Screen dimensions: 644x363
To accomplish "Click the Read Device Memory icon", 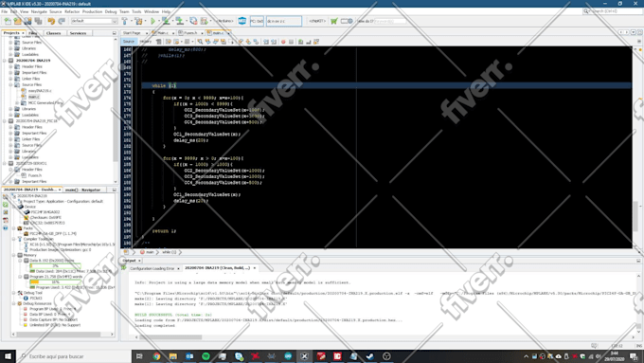I will point(180,21).
